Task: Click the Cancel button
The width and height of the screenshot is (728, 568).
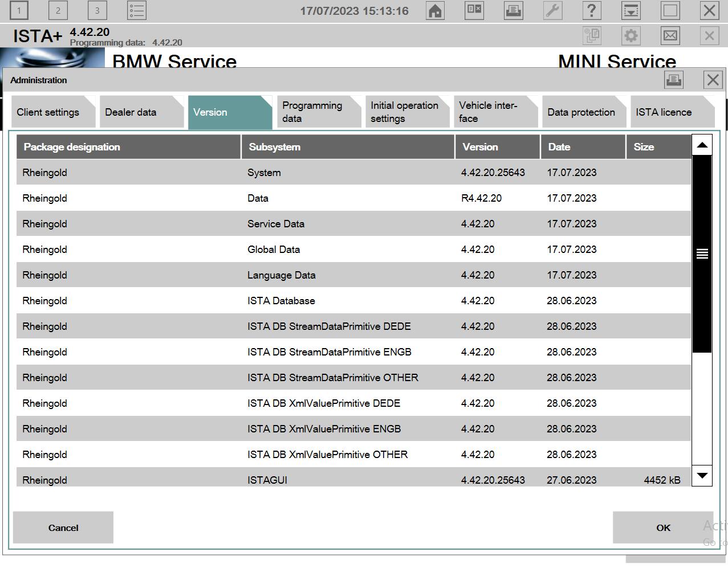Action: coord(63,528)
